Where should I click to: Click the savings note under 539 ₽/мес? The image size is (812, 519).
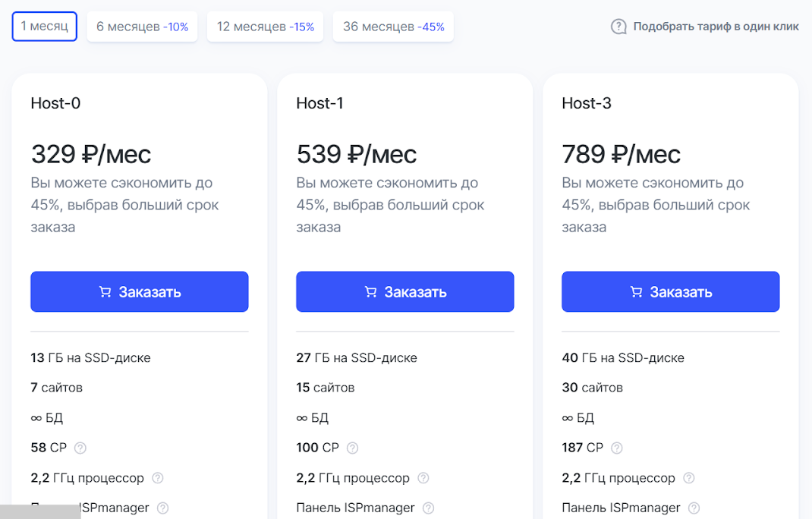click(391, 205)
